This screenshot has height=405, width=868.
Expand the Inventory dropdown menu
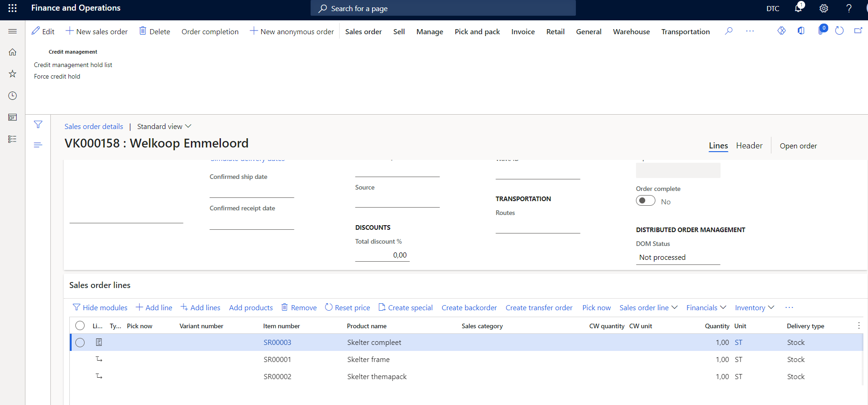pos(754,308)
